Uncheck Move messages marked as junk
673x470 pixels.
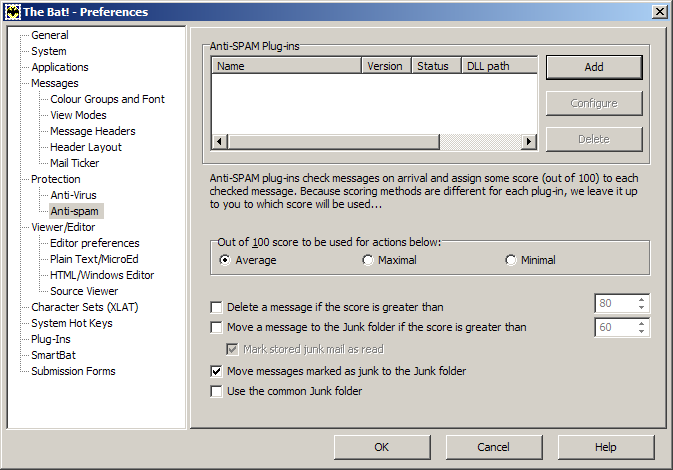click(x=217, y=371)
